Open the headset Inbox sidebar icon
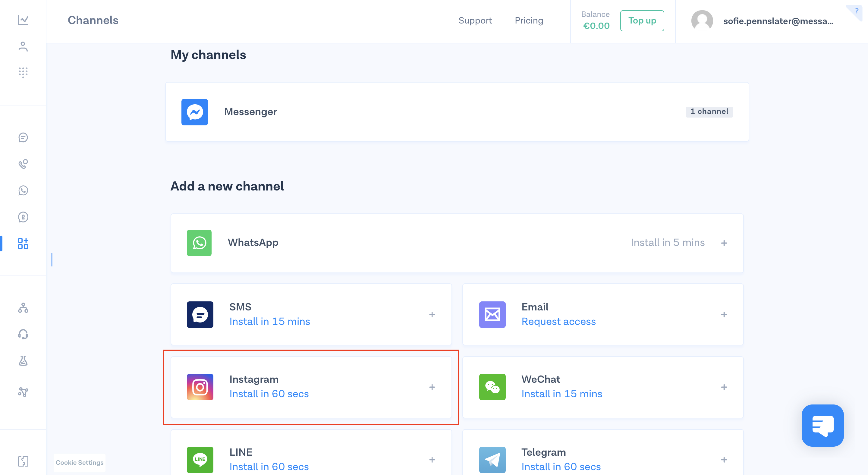 tap(23, 334)
